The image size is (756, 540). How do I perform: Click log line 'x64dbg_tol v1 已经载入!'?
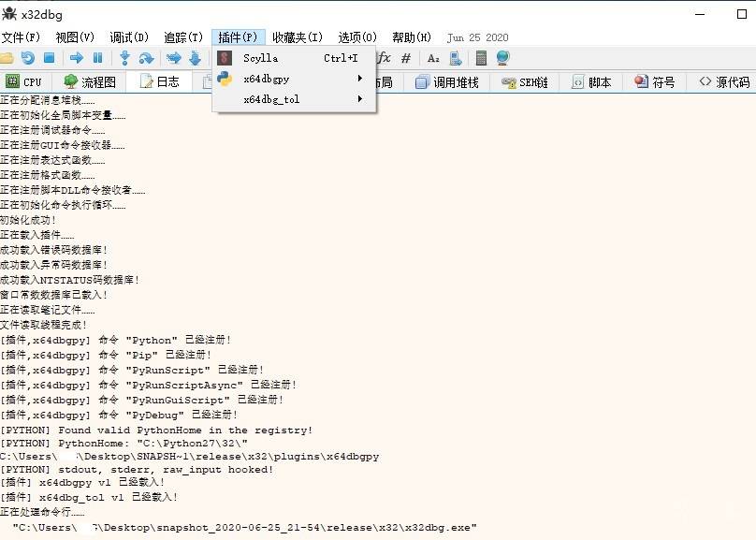coord(89,497)
